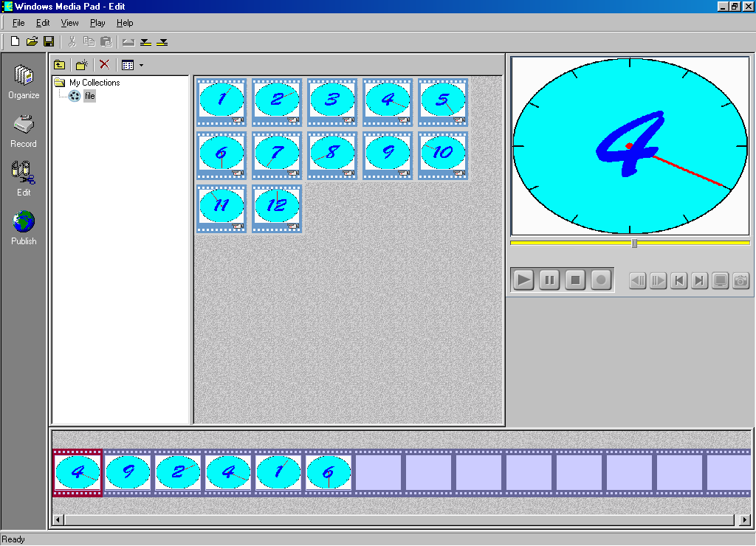The width and height of the screenshot is (756, 546).
Task: Open the views dropdown arrow
Action: (141, 65)
